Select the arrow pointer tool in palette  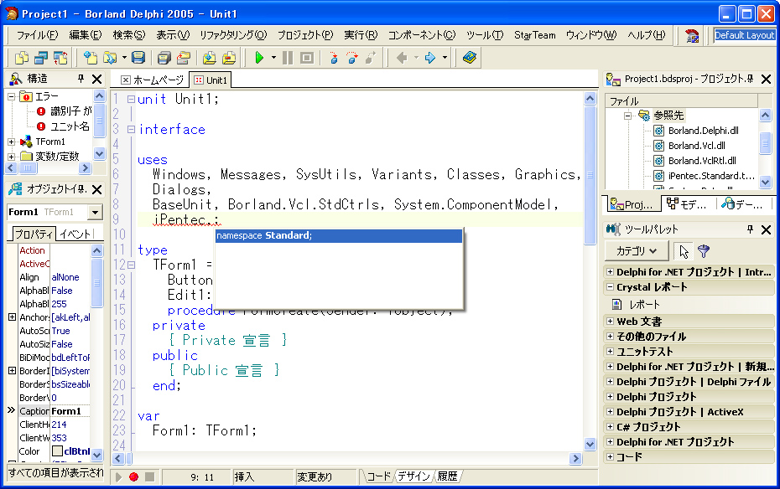pyautogui.click(x=683, y=251)
